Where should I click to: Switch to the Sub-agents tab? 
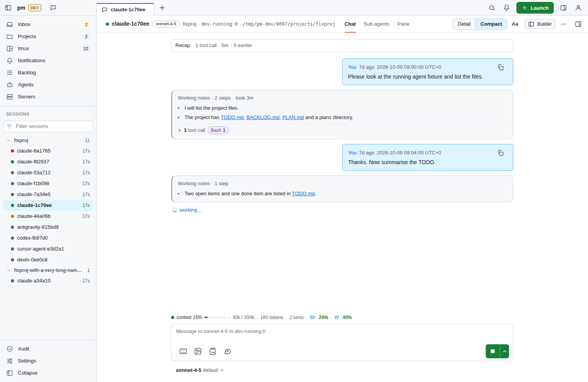coord(376,24)
